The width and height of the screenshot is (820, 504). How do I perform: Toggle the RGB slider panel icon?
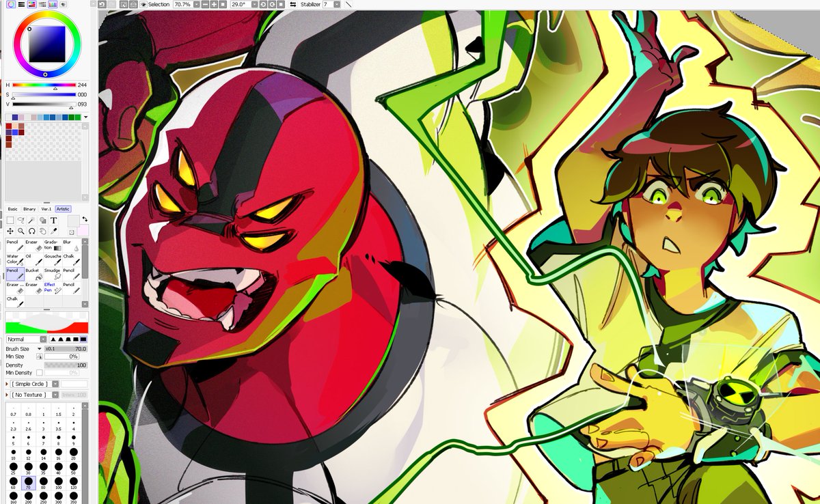pos(21,4)
